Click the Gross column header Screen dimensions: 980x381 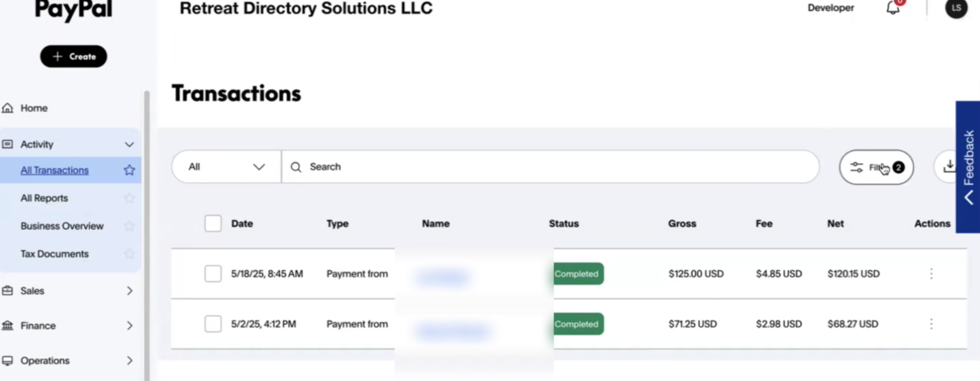pos(682,224)
